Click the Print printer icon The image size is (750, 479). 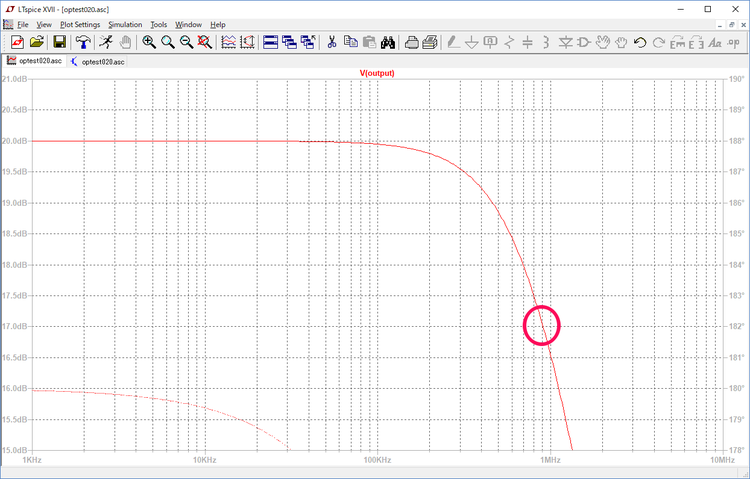pos(411,42)
